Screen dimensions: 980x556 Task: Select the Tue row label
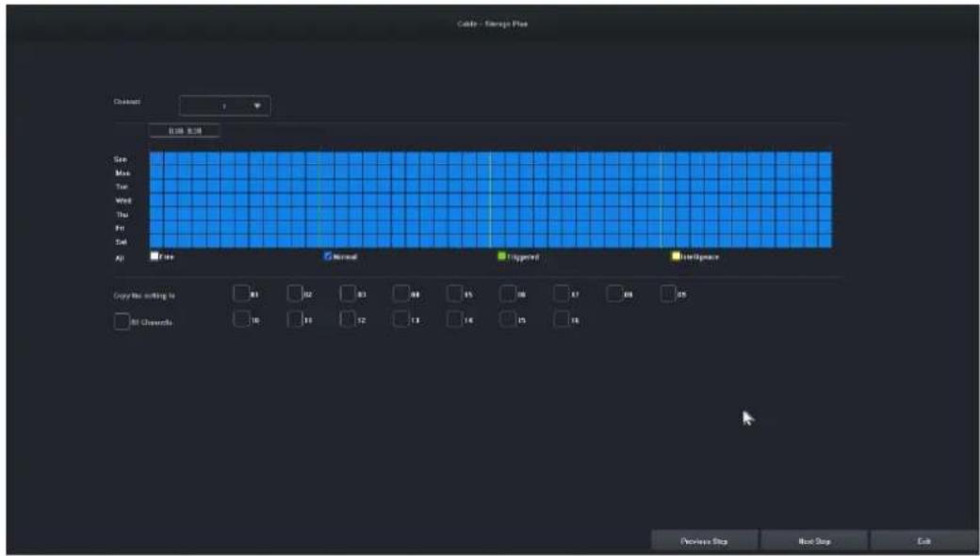[x=122, y=187]
